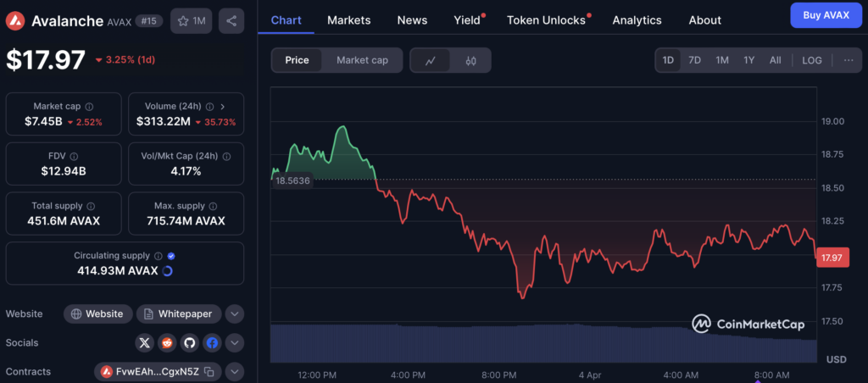This screenshot has height=383, width=868.
Task: Click the #15 rank badge
Action: 149,21
